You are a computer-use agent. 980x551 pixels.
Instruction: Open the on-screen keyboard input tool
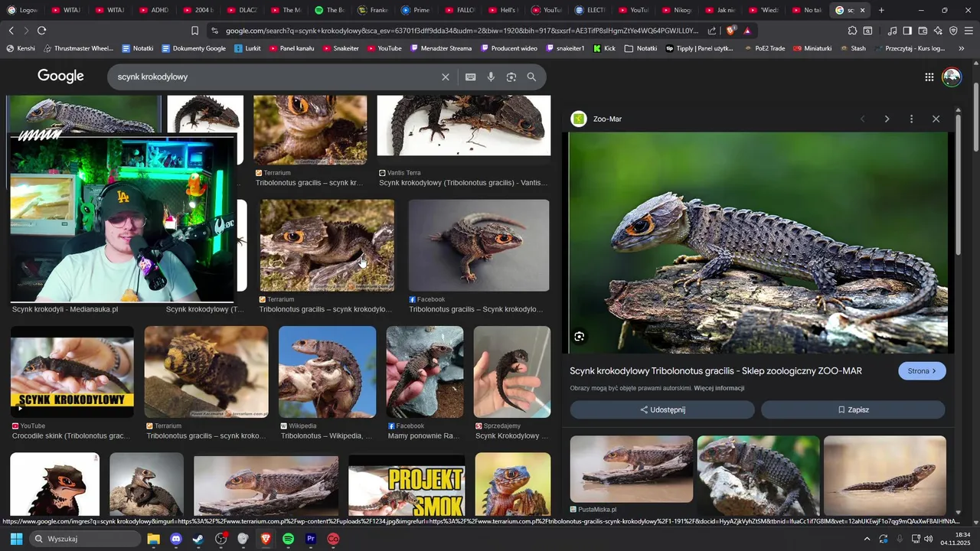click(471, 77)
